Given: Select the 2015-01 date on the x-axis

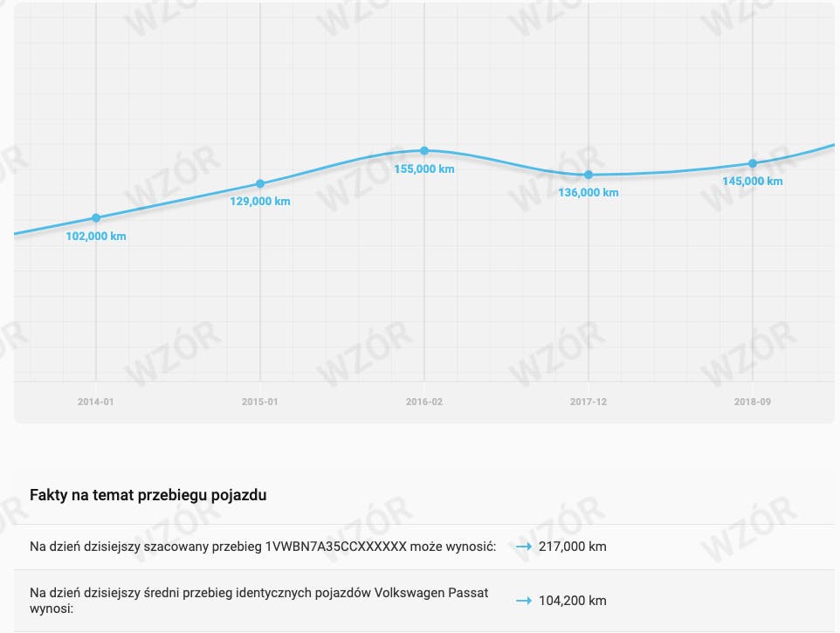Looking at the screenshot, I should [x=259, y=403].
